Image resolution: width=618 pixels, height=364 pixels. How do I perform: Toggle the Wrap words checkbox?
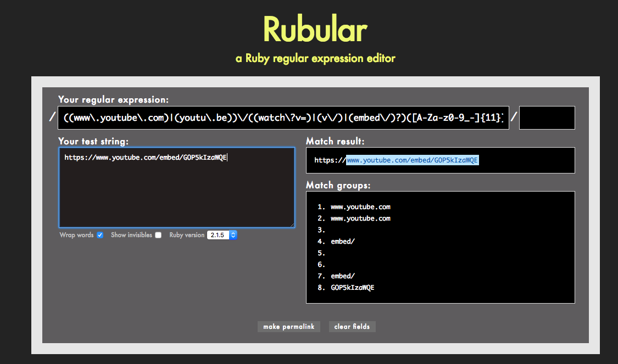pos(100,235)
